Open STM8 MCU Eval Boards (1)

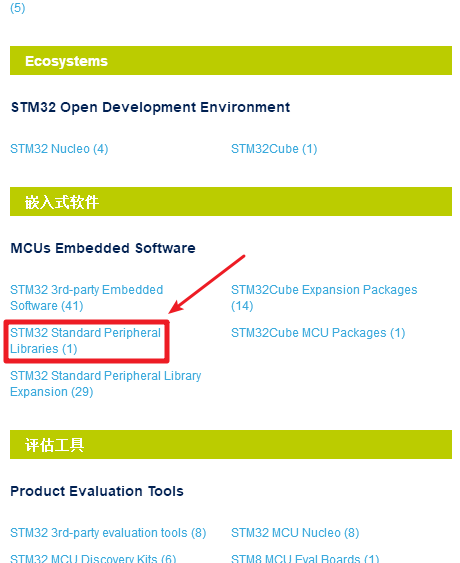point(305,558)
